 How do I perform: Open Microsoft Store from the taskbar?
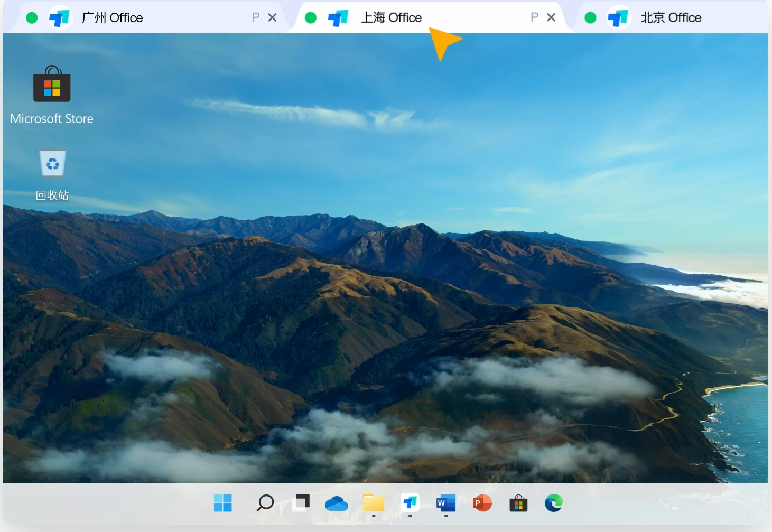tap(518, 503)
